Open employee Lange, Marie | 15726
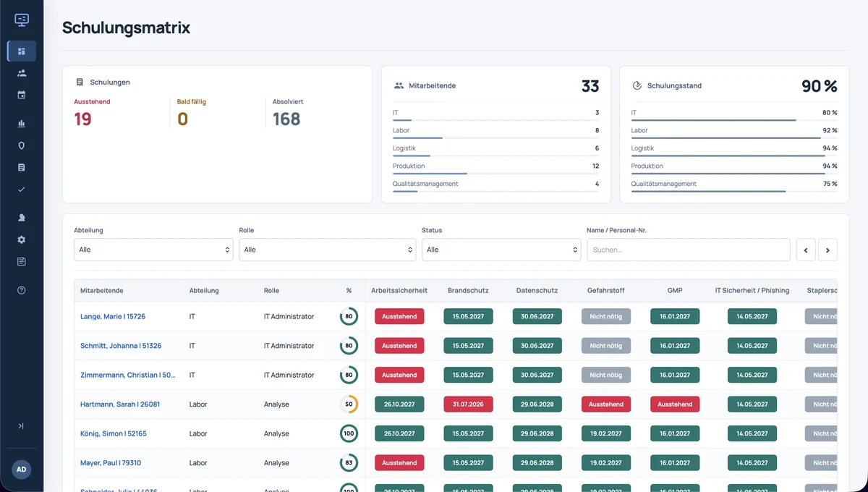The image size is (868, 492). click(113, 317)
